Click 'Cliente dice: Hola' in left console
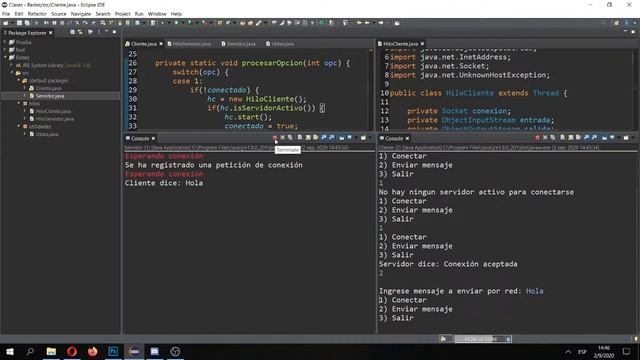 [x=164, y=183]
